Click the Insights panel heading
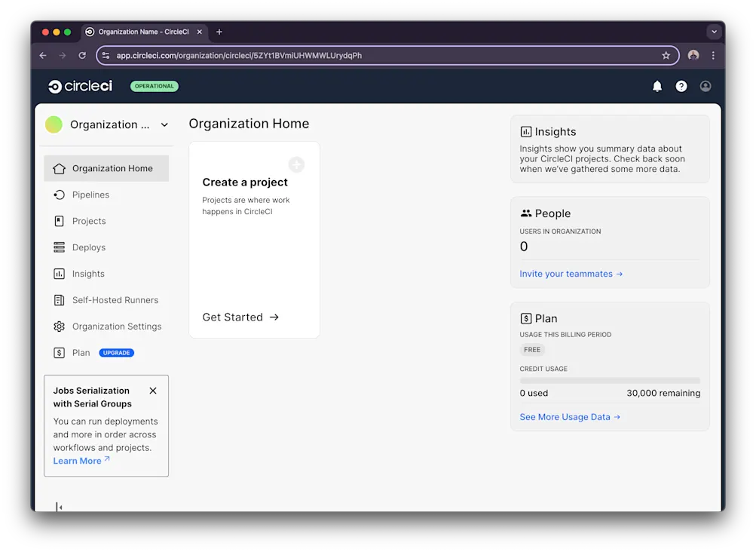Viewport: 756px width, 552px height. (x=556, y=132)
